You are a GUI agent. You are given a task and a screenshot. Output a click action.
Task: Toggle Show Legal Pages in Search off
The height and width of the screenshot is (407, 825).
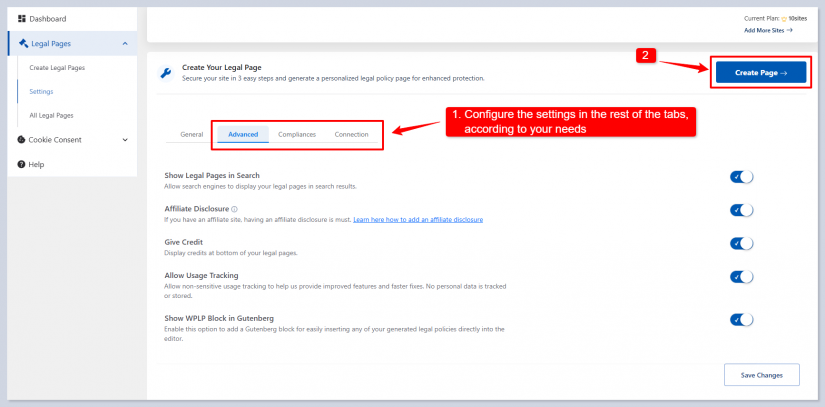click(741, 177)
